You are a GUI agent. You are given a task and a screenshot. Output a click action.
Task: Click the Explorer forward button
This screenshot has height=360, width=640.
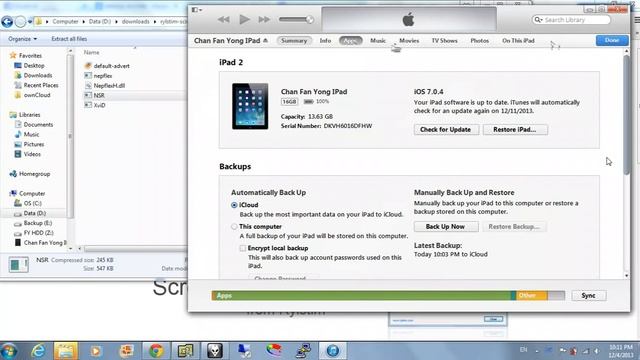(20, 21)
